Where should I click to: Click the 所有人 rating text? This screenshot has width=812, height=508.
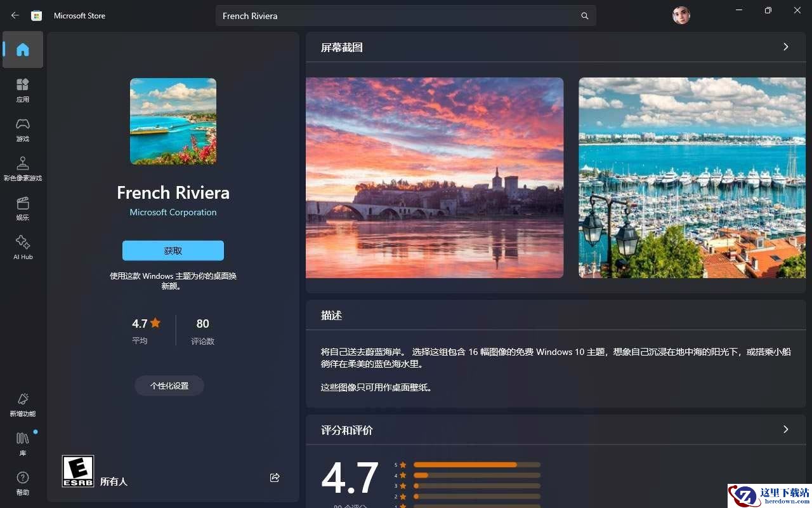click(114, 482)
